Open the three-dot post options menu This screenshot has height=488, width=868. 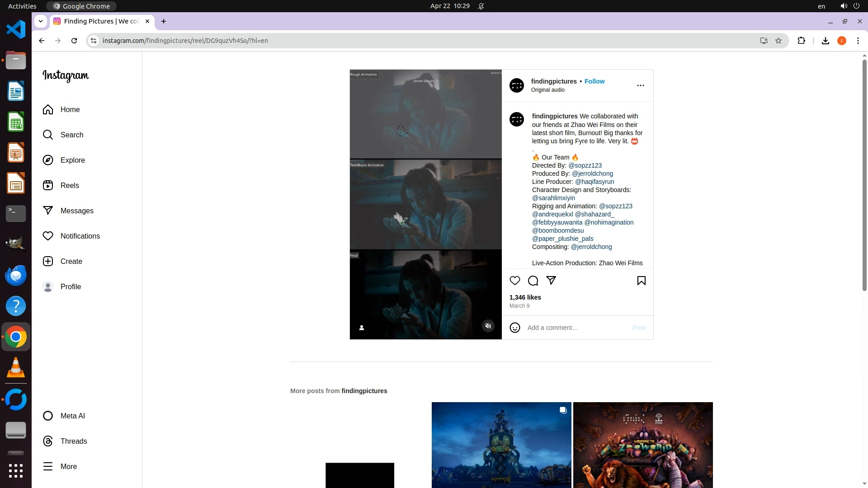coord(640,85)
